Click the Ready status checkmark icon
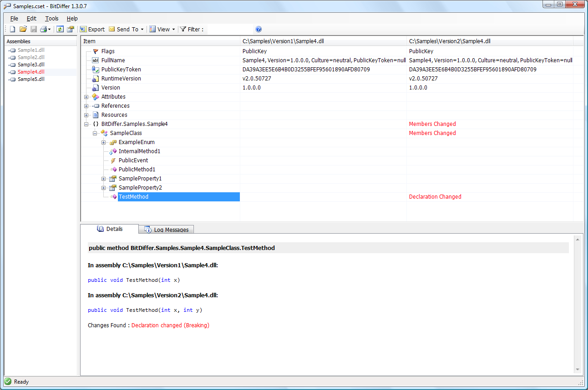The image size is (588, 390). pyautogui.click(x=8, y=381)
